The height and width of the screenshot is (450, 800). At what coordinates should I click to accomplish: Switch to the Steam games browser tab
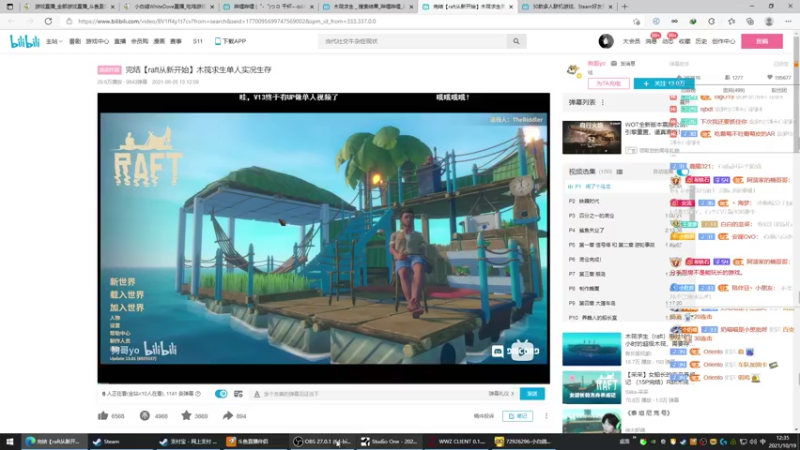point(567,7)
